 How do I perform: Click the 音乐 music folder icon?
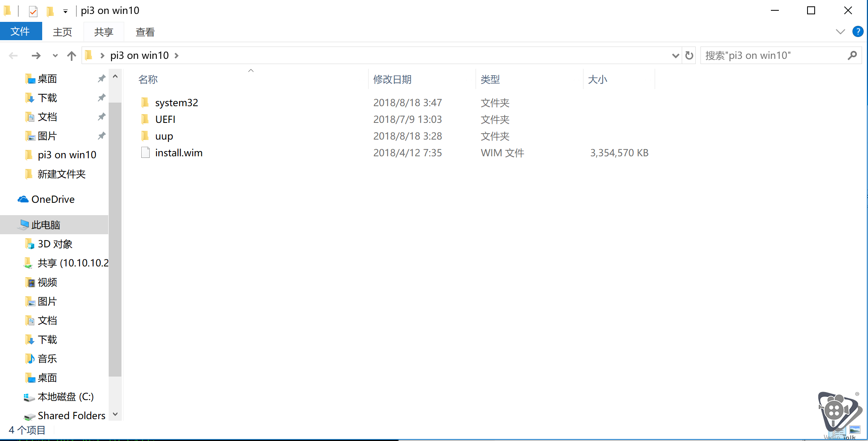tap(29, 358)
